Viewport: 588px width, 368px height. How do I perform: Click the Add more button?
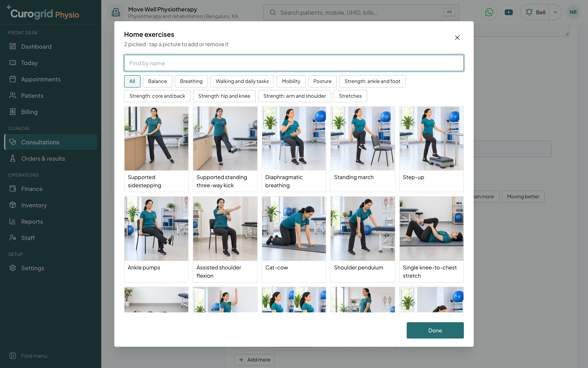(x=254, y=359)
